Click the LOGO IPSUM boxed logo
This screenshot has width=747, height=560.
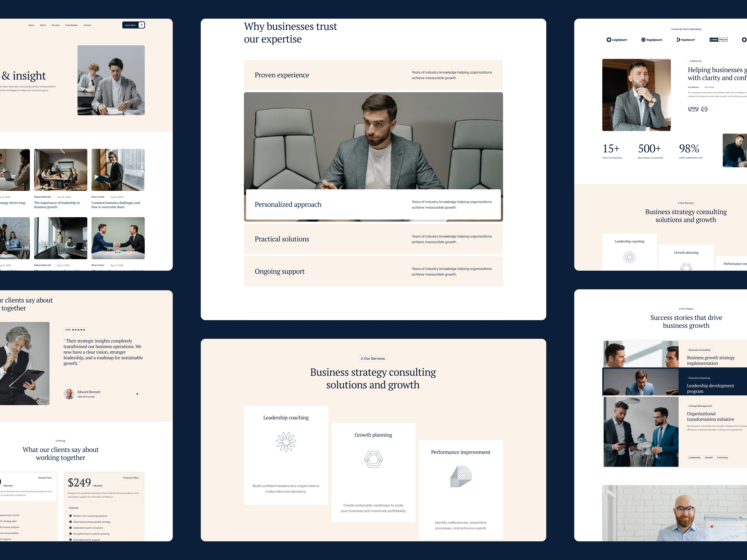719,40
